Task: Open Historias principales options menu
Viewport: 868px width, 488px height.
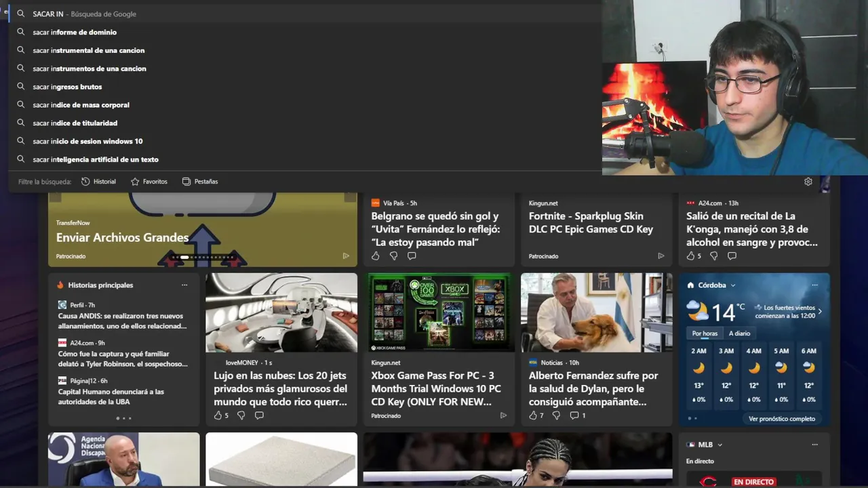Action: coord(184,285)
